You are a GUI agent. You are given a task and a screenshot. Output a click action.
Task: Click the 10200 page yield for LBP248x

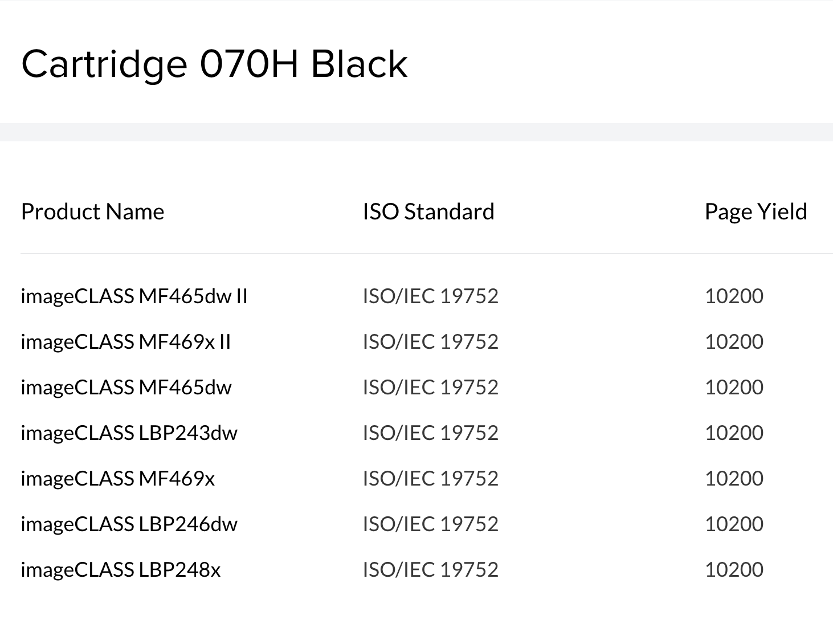tap(734, 569)
